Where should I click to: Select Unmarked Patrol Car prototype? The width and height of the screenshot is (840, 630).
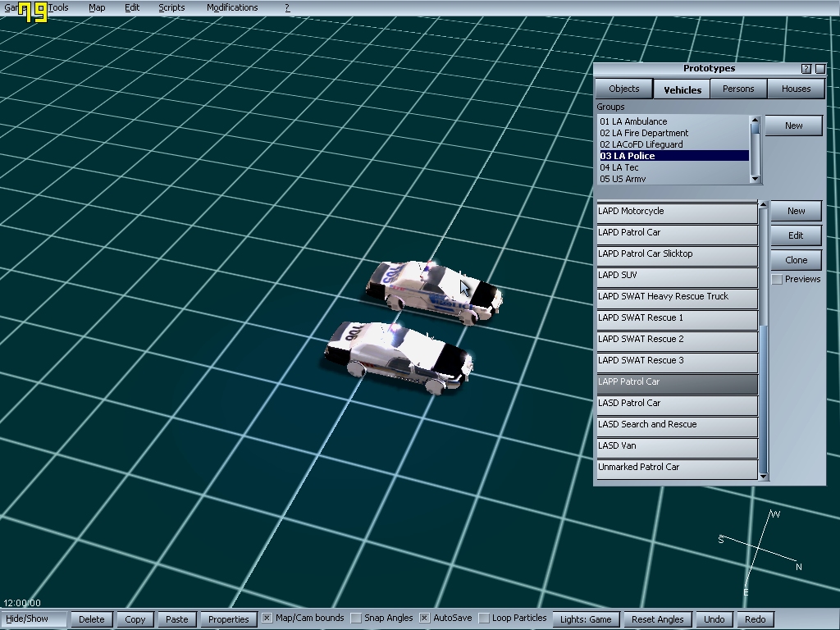677,468
